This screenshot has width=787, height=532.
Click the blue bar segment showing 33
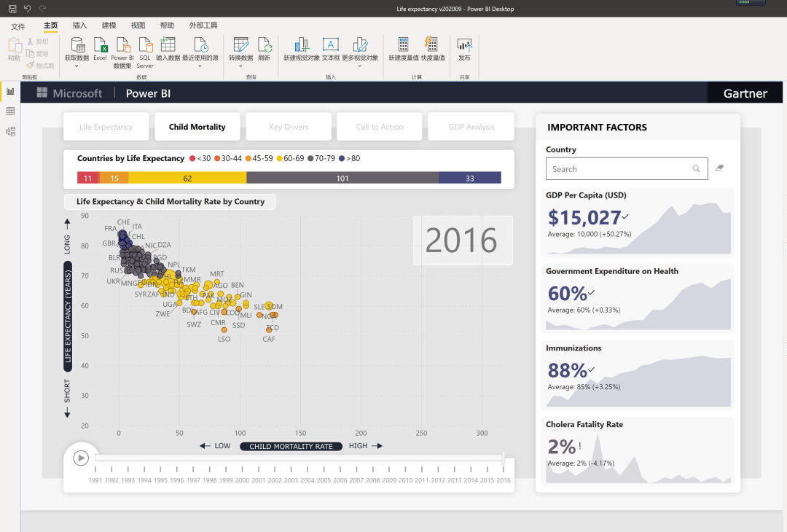pos(470,178)
